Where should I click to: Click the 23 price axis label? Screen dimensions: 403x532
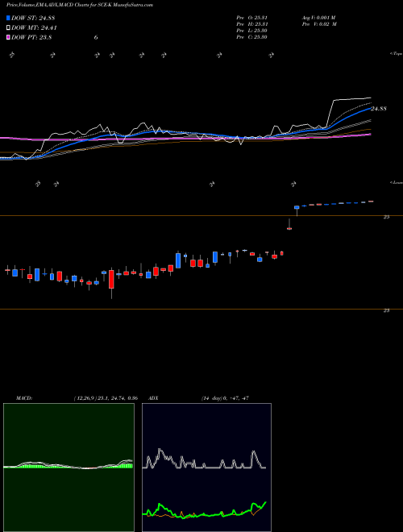[386, 310]
